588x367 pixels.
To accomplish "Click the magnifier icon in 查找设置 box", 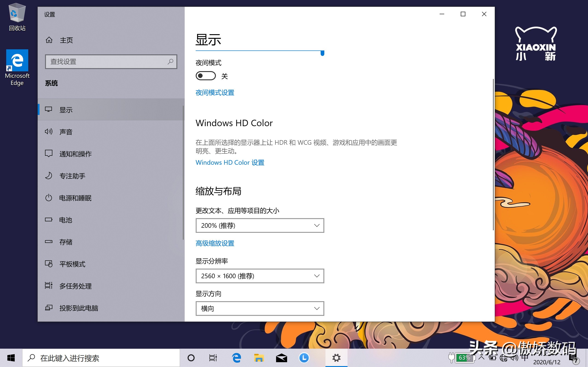I will pos(171,62).
